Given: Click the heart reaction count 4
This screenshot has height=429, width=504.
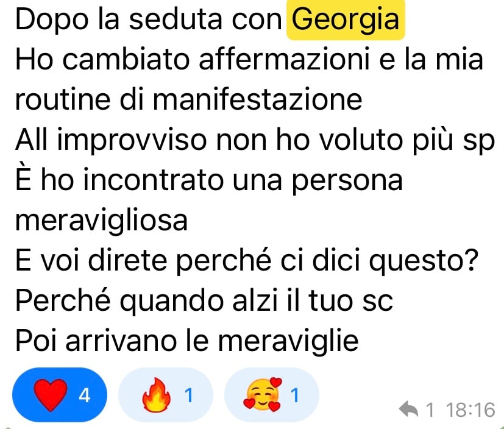Looking at the screenshot, I should [85, 395].
